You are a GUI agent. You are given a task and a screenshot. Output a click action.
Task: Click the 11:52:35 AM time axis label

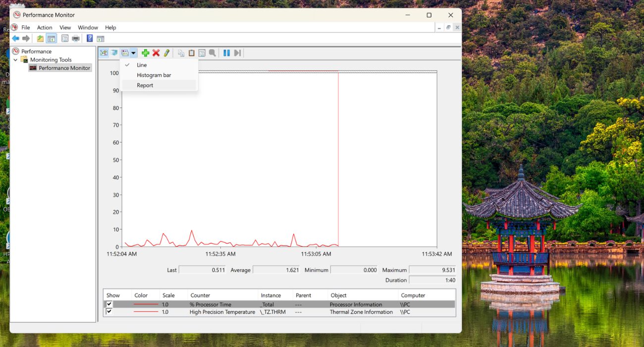220,254
